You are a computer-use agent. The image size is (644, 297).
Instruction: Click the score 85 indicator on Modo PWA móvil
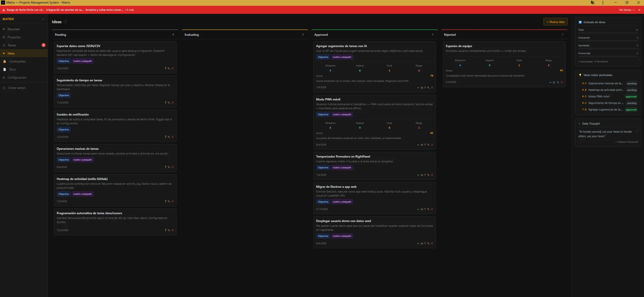(431, 133)
